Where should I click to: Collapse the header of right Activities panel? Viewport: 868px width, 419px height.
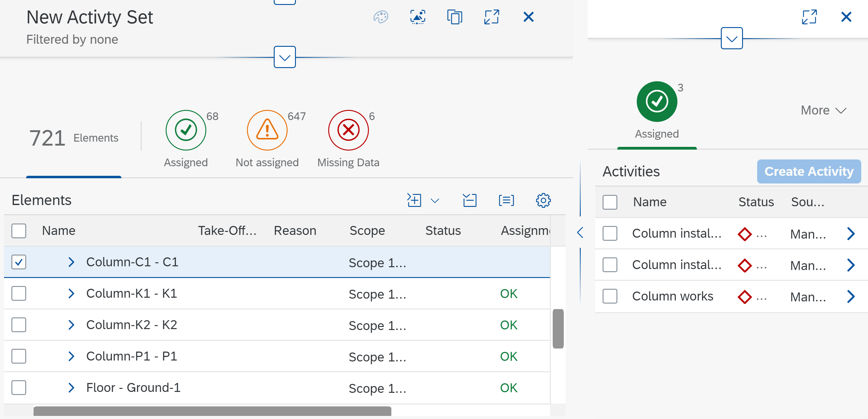[732, 38]
